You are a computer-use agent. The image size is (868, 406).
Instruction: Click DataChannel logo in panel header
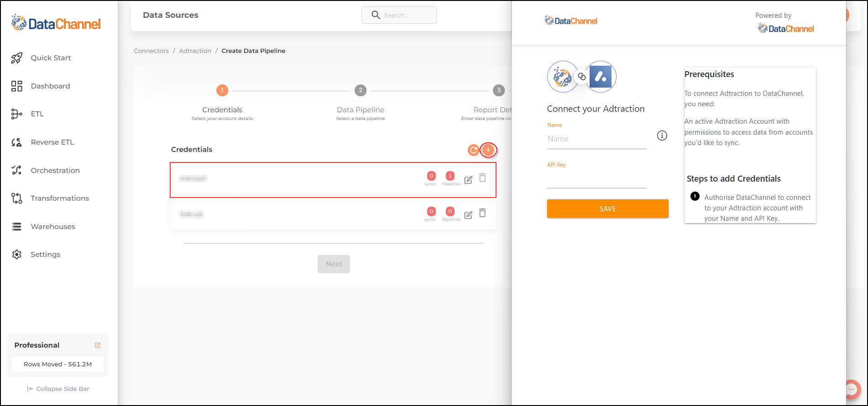571,21
